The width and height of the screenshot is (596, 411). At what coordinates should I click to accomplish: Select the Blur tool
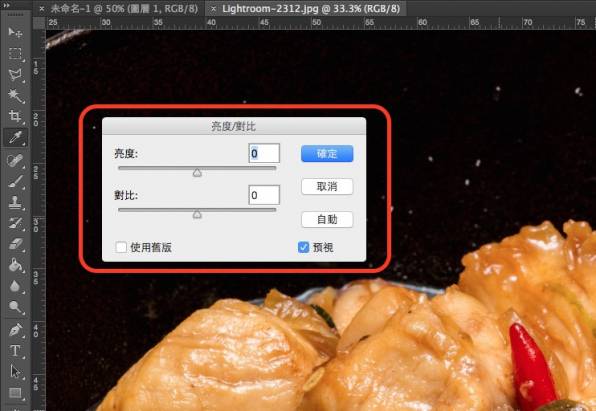coord(15,286)
